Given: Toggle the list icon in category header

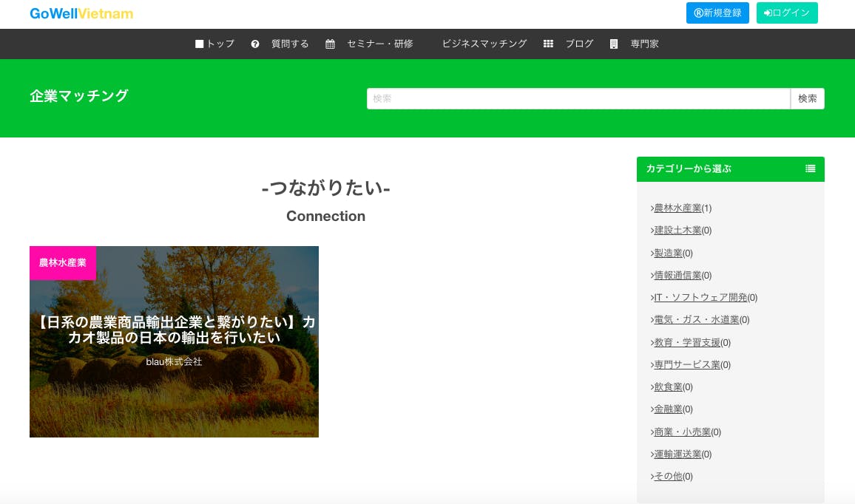Looking at the screenshot, I should [810, 168].
